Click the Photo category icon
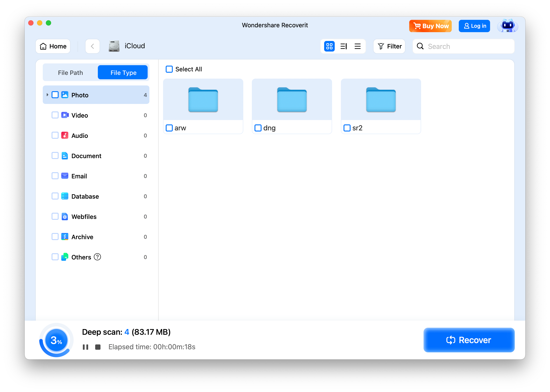 [x=65, y=95]
